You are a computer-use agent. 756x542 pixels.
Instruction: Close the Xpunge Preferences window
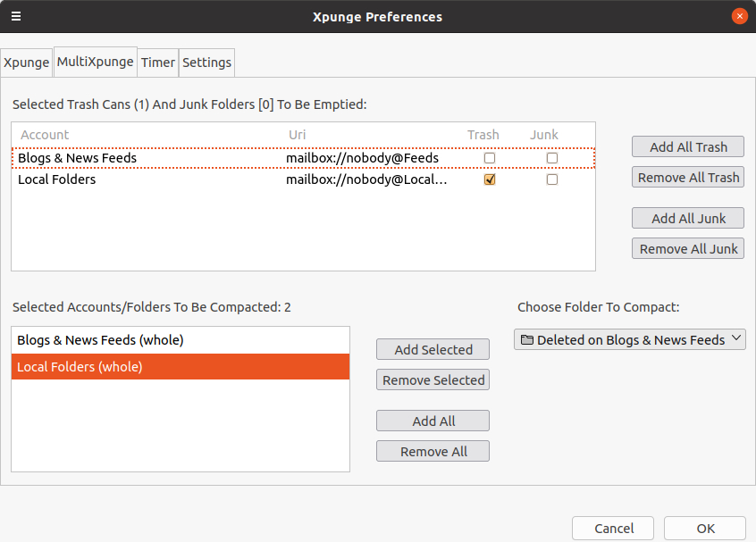coord(739,16)
